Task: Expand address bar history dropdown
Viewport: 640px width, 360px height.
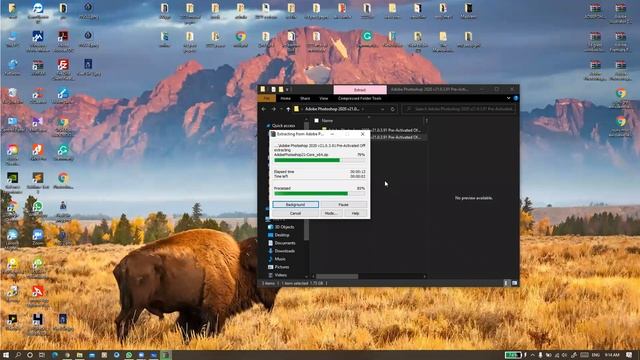Action: (x=382, y=109)
